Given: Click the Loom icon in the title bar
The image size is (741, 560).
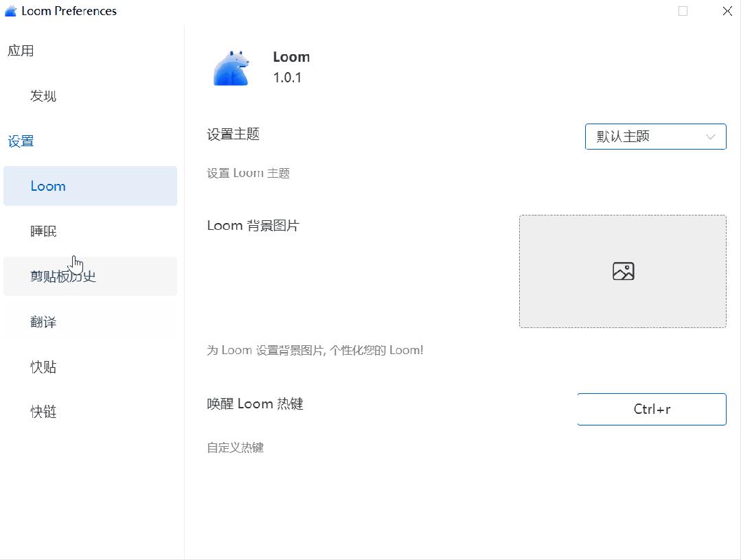Looking at the screenshot, I should coord(10,10).
